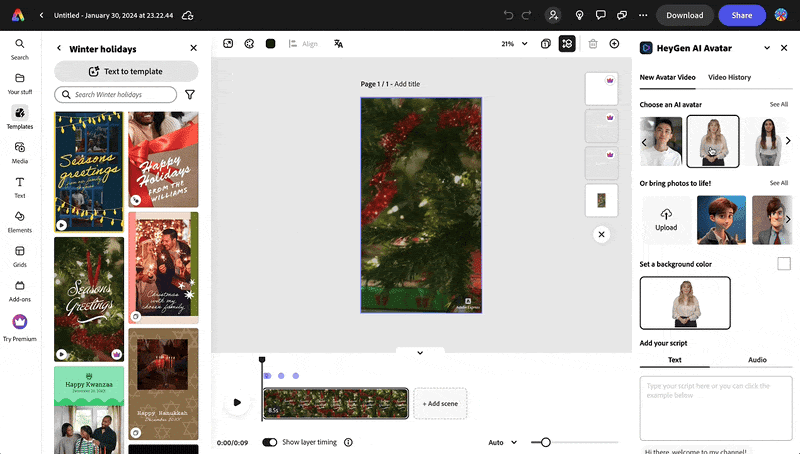
Task: Select the Audio script tab
Action: pos(757,360)
